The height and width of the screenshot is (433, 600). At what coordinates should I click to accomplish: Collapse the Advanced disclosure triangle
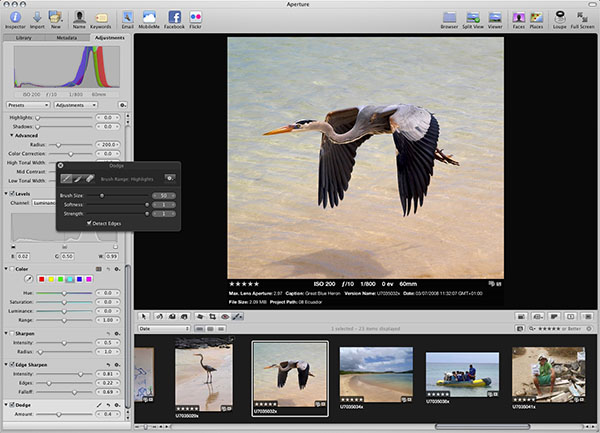[x=11, y=135]
